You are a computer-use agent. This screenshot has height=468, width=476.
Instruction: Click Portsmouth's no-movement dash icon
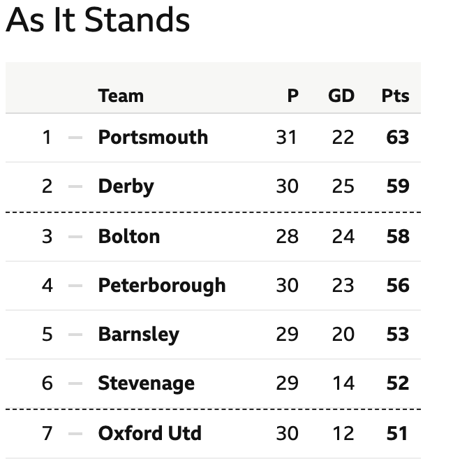coord(75,138)
